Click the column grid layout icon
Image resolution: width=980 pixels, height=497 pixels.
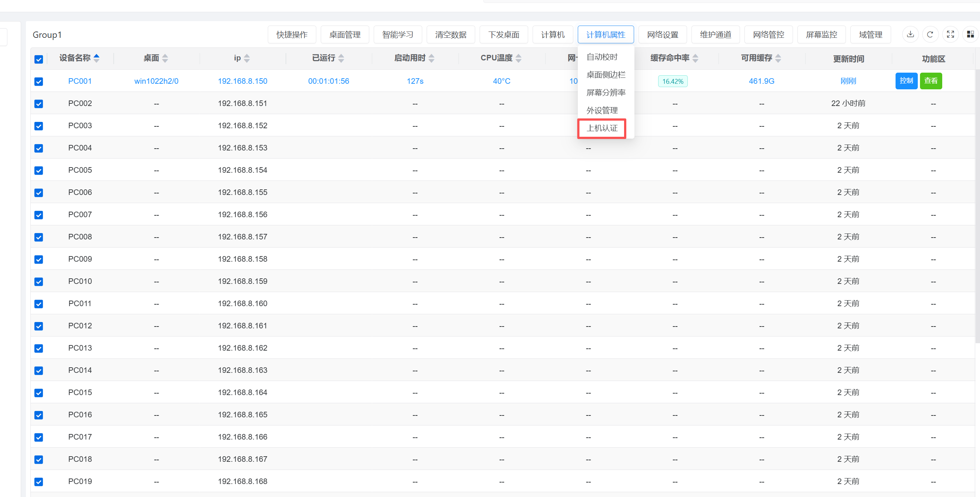(970, 34)
